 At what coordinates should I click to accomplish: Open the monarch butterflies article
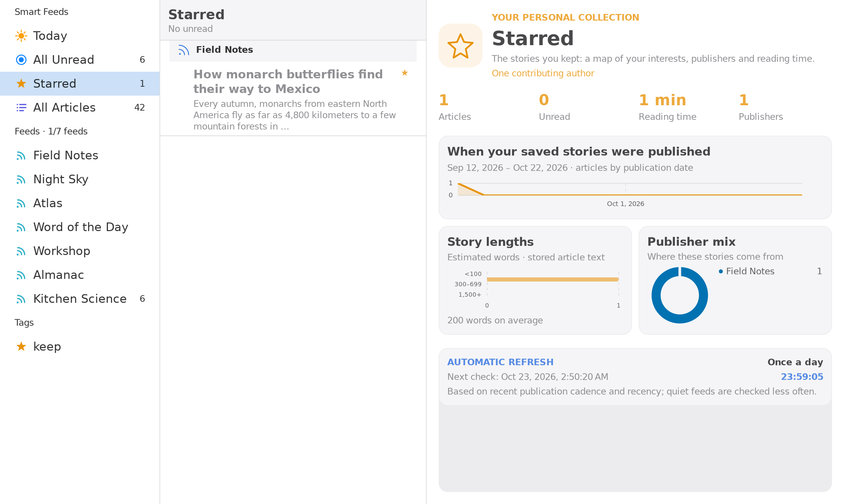(x=293, y=99)
